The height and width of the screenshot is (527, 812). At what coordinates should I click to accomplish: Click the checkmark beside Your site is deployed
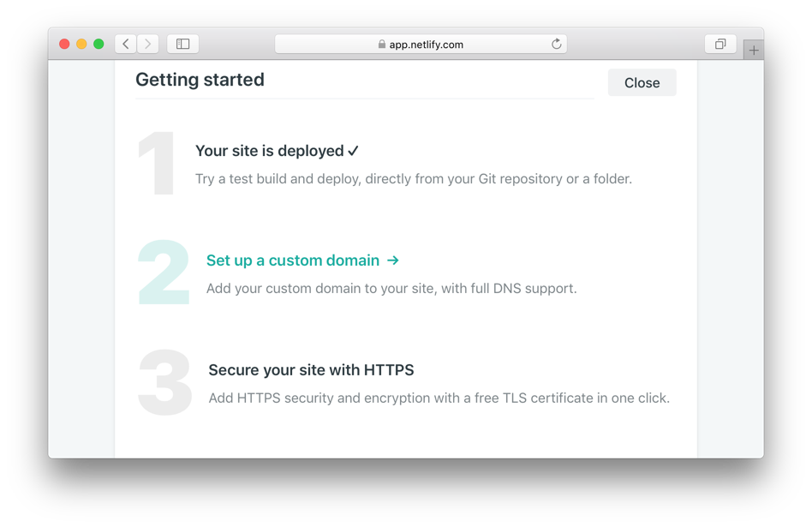(353, 151)
